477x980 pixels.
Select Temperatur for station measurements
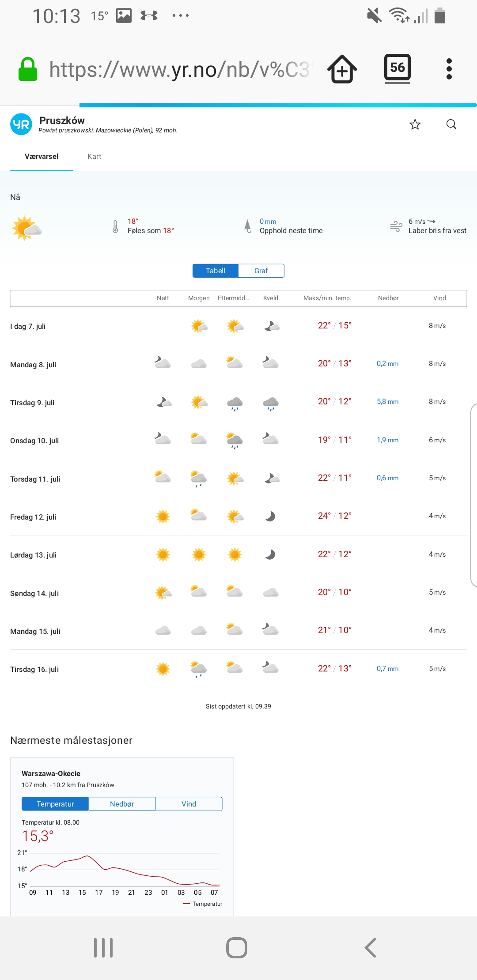click(55, 804)
